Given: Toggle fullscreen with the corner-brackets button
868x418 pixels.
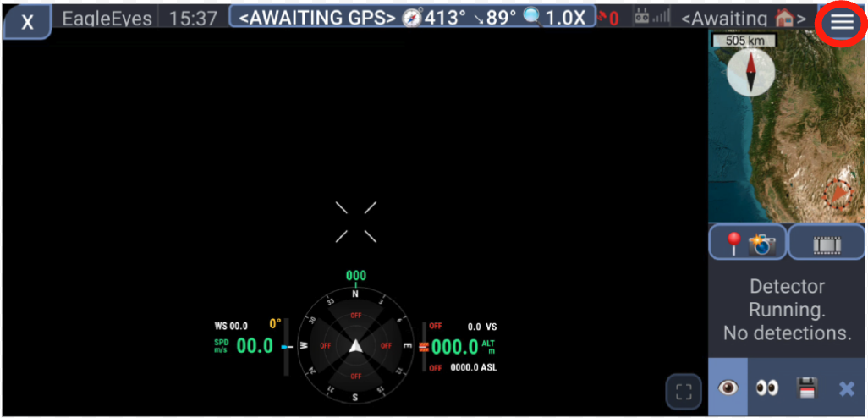Looking at the screenshot, I should (684, 393).
